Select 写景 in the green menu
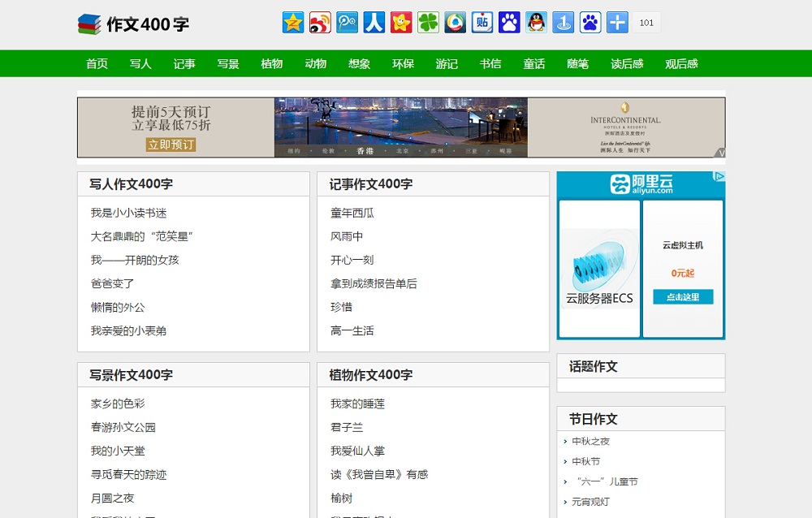This screenshot has height=518, width=812. (228, 63)
